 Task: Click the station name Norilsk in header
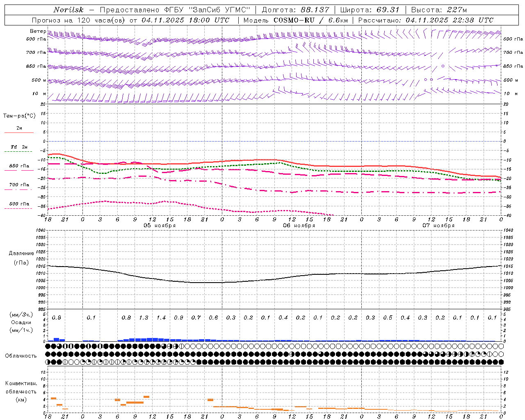coord(68,10)
